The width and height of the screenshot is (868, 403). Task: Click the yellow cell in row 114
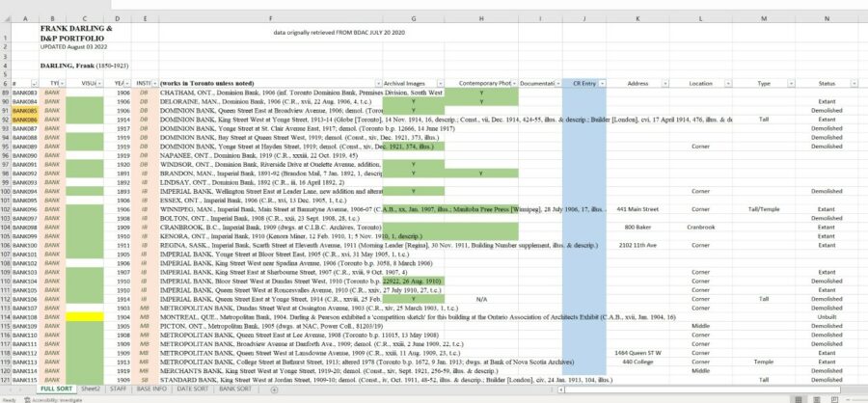88,316
